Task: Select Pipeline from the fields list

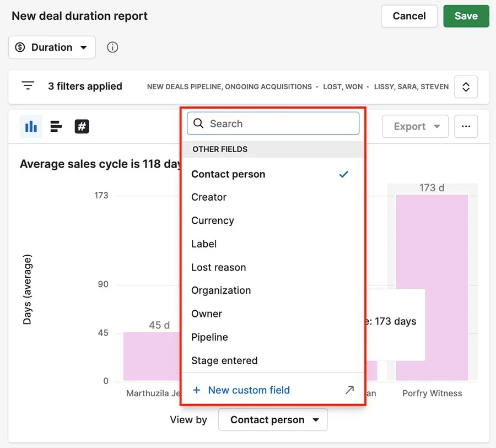Action: (x=210, y=337)
